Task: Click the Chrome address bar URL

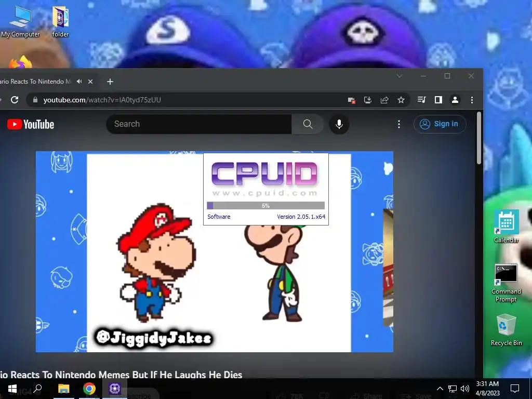Action: tap(102, 100)
